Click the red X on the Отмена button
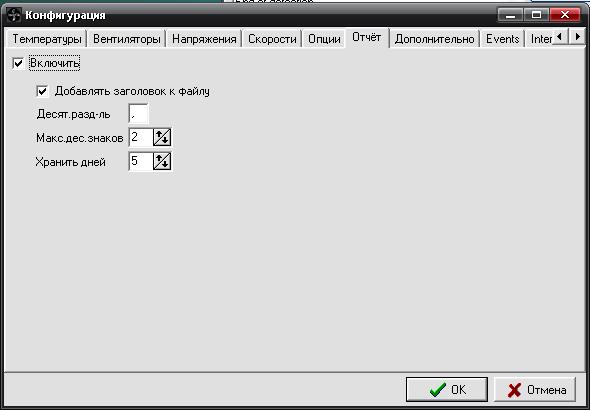 pos(514,390)
